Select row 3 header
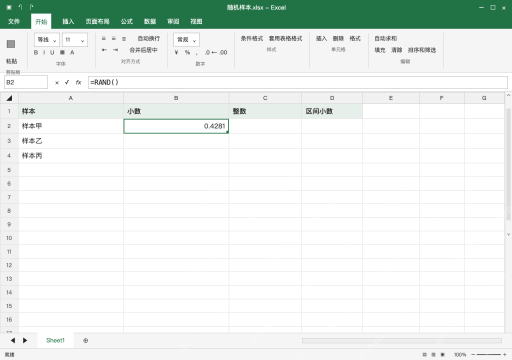Image resolution: width=512 pixels, height=360 pixels. point(9,141)
